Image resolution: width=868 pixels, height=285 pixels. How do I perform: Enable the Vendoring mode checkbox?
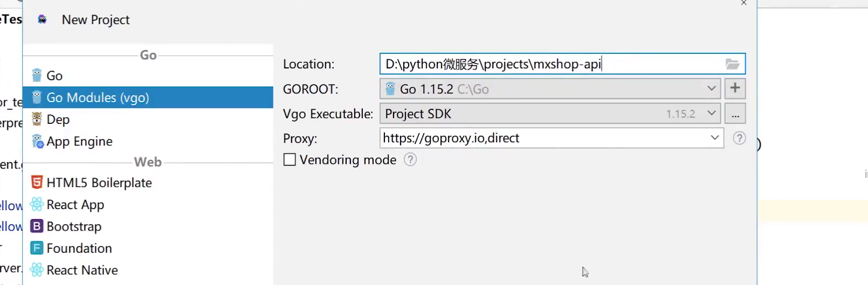click(x=290, y=160)
